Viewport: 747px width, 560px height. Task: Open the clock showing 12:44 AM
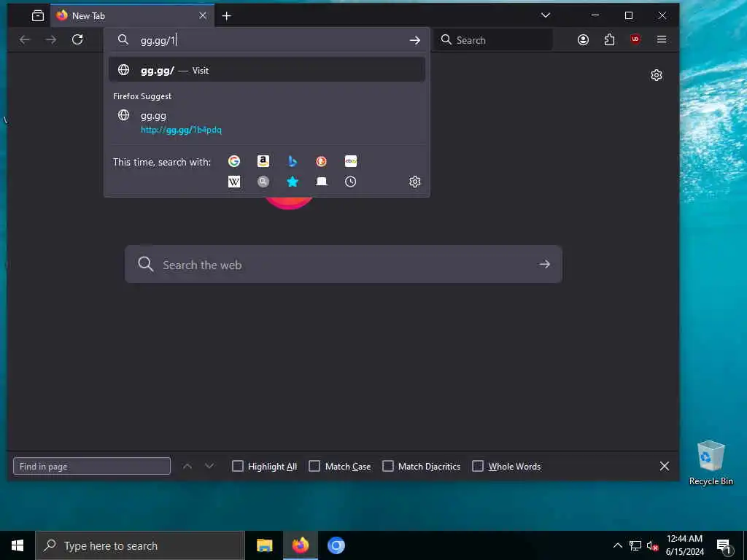click(x=684, y=545)
